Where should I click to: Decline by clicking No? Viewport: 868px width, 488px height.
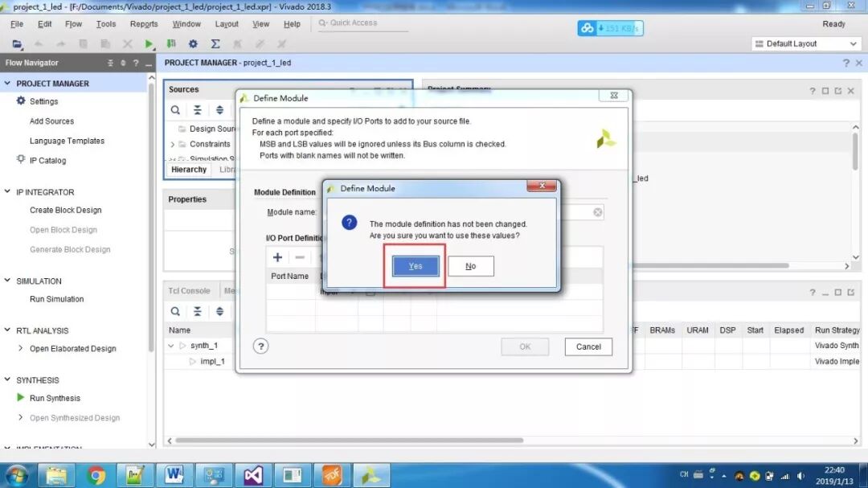pyautogui.click(x=470, y=266)
